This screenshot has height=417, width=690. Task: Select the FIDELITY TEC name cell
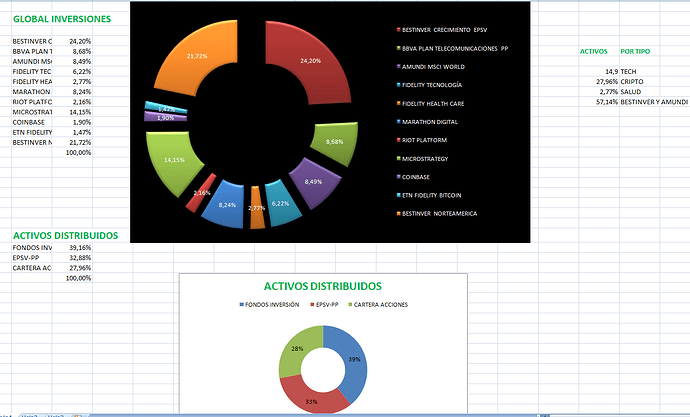(32, 71)
